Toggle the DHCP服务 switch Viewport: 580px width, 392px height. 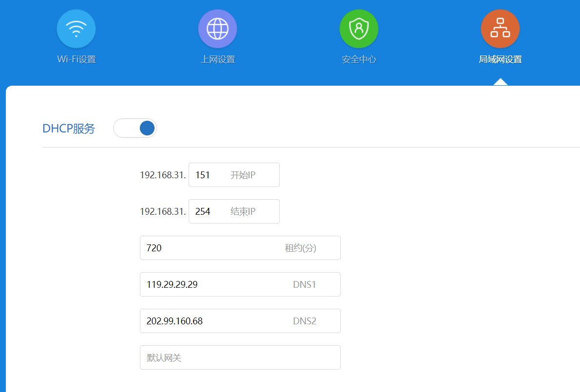coord(135,128)
